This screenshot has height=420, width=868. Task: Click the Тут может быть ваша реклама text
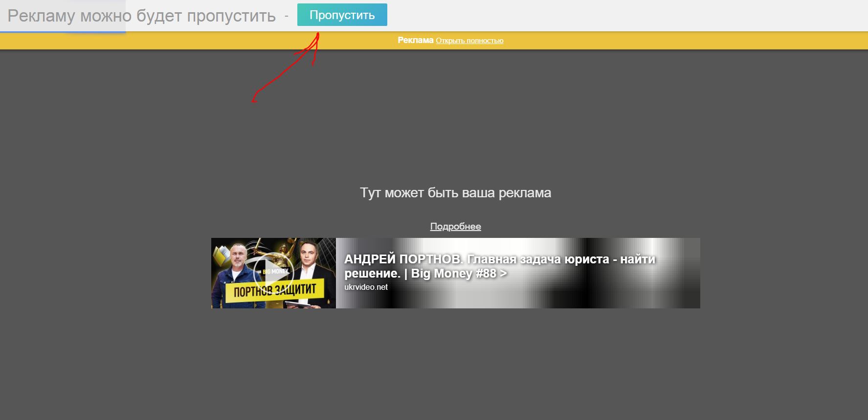click(455, 192)
